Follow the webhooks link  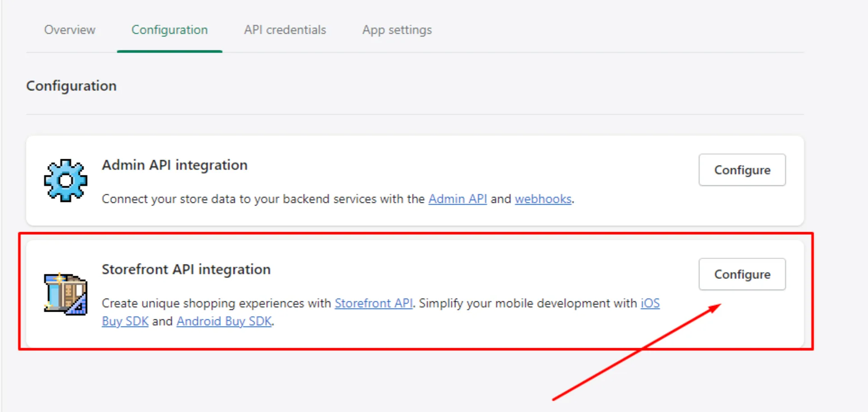(x=543, y=199)
